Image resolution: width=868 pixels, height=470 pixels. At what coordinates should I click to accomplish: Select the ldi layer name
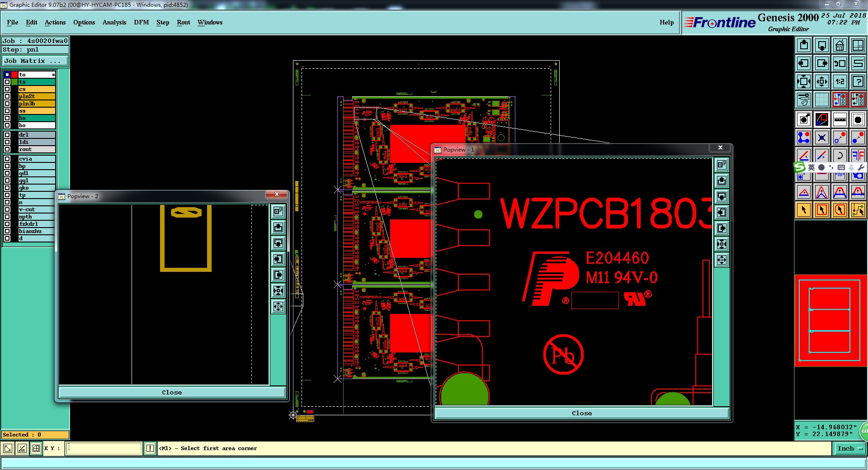[37, 142]
